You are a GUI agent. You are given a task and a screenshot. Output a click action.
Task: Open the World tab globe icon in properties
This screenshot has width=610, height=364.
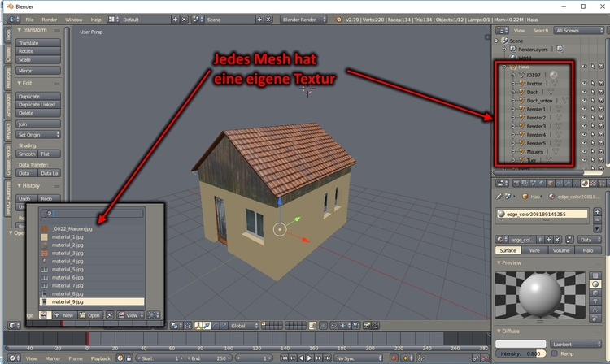tap(542, 183)
